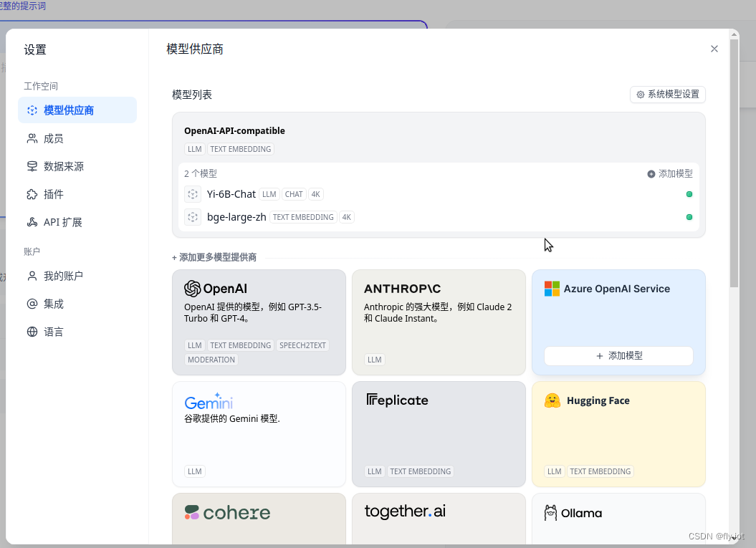
Task: Click the Gemini logo
Action: point(209,401)
